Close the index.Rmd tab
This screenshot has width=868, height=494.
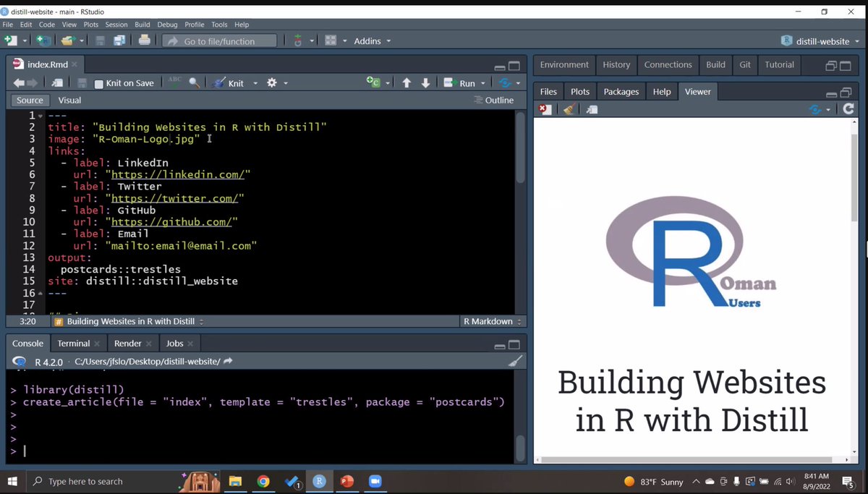pos(74,64)
